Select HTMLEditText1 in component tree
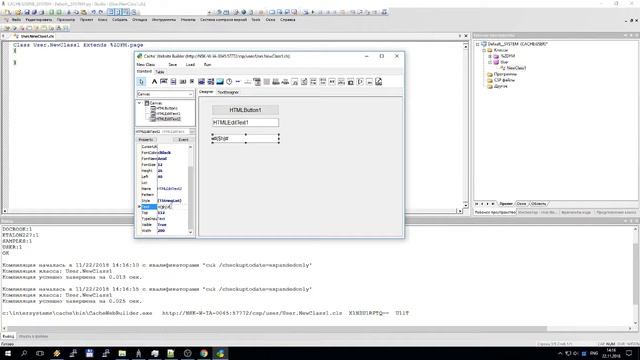This screenshot has width=640, height=360. click(169, 113)
